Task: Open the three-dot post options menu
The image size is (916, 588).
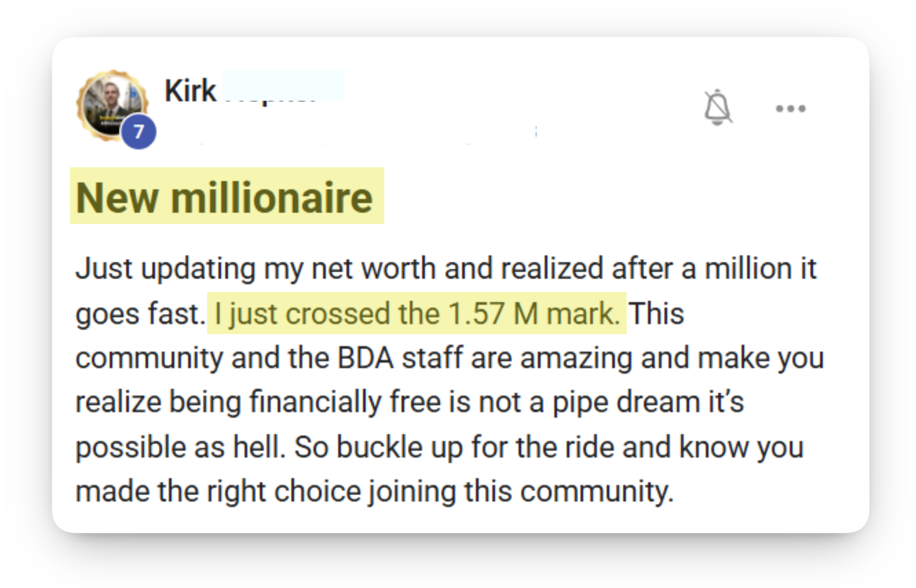Action: click(x=790, y=109)
